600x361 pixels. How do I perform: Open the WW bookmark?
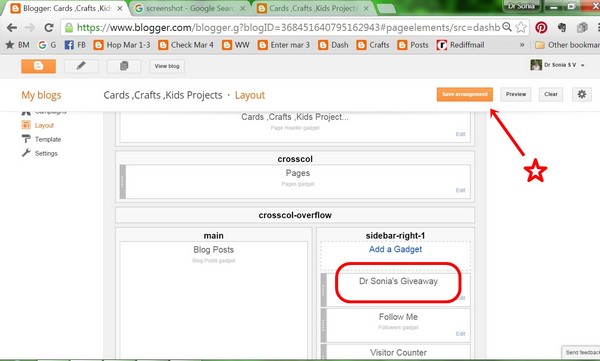(236, 45)
